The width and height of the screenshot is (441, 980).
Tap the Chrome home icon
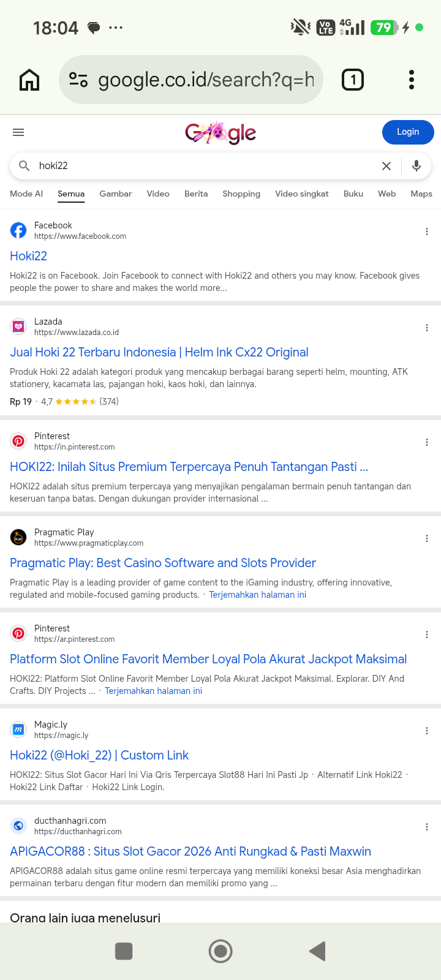click(29, 80)
